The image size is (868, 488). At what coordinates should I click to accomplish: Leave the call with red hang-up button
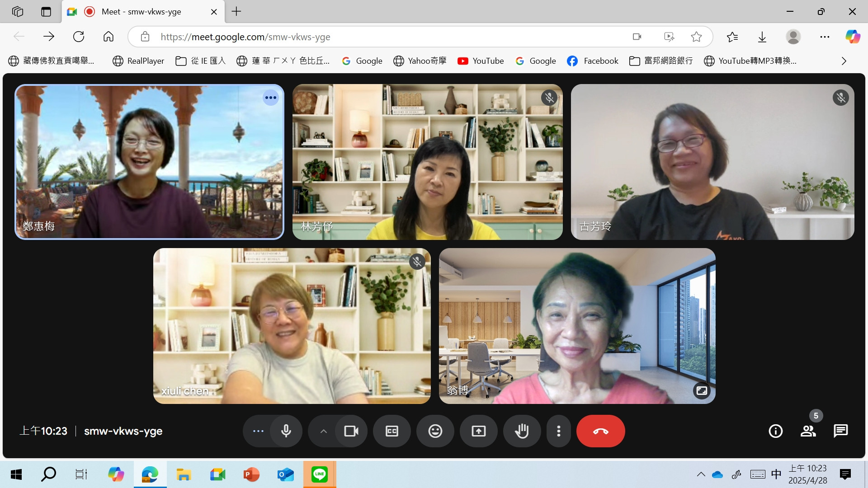(600, 431)
